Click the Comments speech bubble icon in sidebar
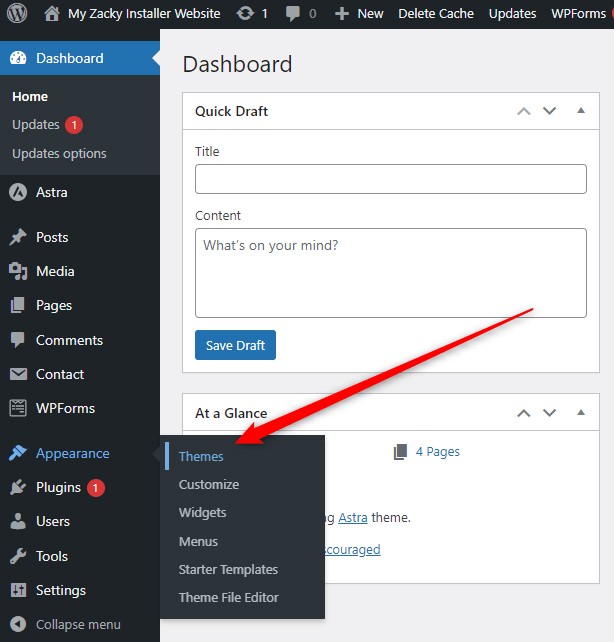Image resolution: width=614 pixels, height=642 pixels. (18, 340)
